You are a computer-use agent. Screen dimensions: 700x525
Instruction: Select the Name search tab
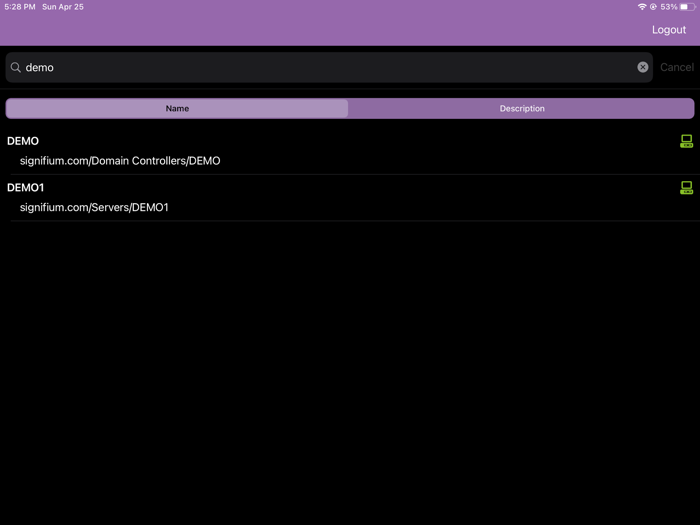[177, 108]
